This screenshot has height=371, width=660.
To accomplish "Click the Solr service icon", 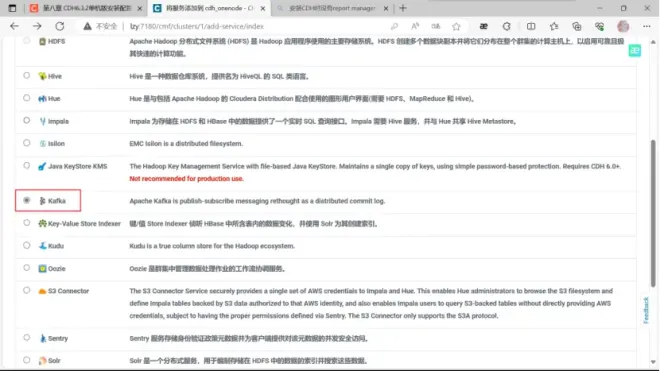I will 43,360.
